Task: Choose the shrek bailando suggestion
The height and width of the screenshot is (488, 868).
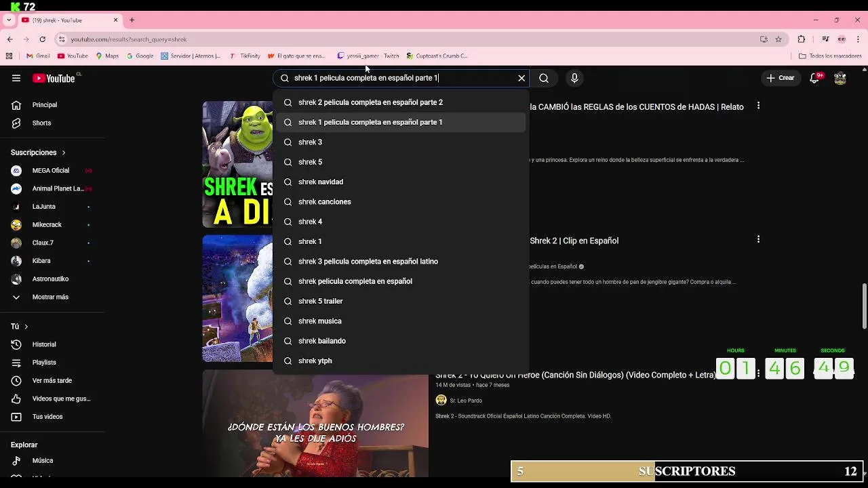Action: tap(401, 341)
